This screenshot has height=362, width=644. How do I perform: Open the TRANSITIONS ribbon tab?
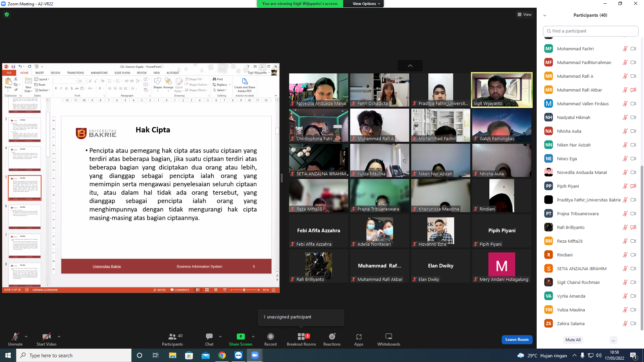75,73
